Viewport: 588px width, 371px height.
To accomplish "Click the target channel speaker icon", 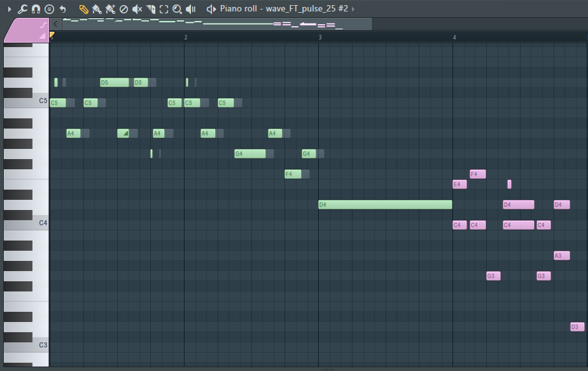I will coord(211,9).
